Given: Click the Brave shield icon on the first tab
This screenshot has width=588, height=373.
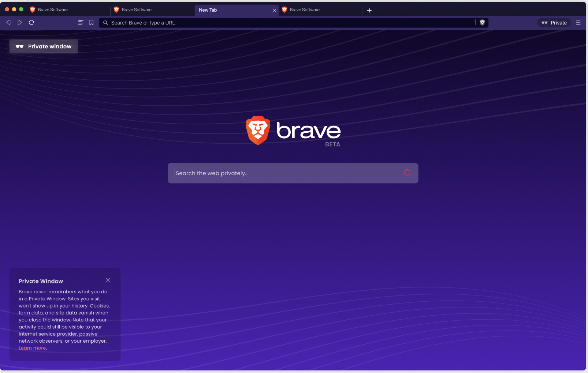Looking at the screenshot, I should click(x=32, y=10).
